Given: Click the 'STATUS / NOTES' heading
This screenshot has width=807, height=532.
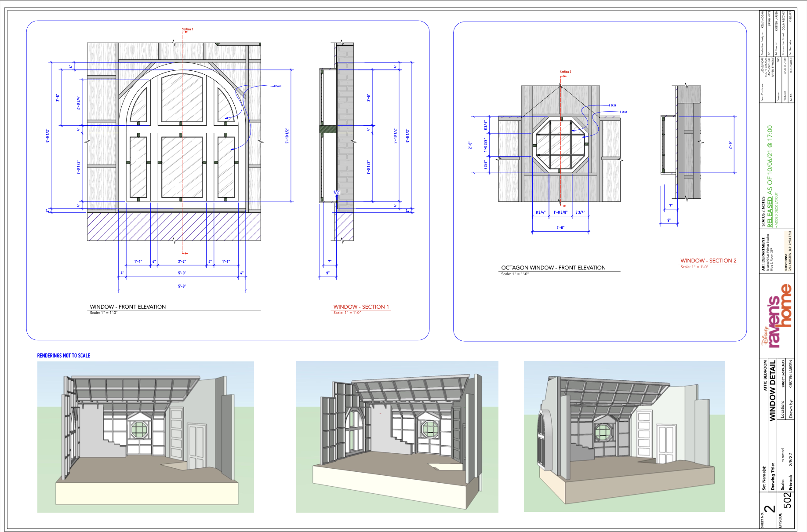Looking at the screenshot, I should coord(763,211).
